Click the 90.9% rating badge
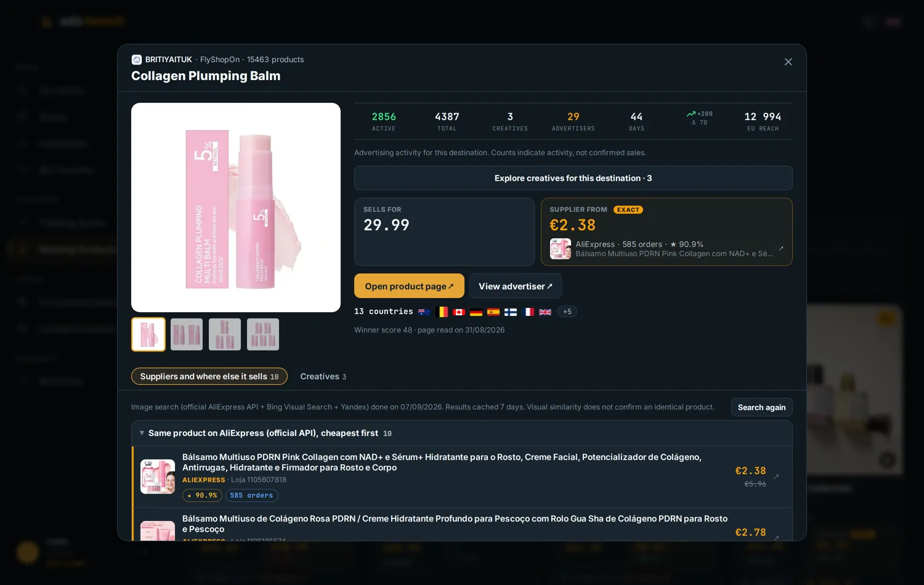 202,495
